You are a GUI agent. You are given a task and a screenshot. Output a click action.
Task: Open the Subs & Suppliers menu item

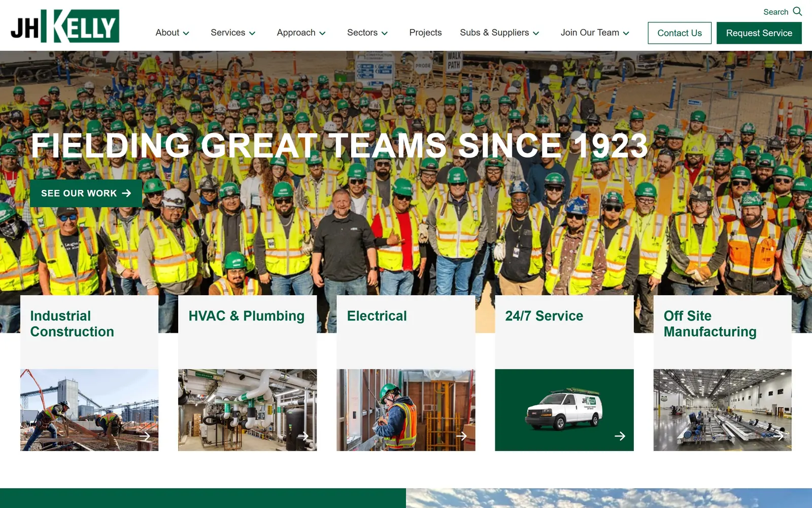tap(494, 33)
